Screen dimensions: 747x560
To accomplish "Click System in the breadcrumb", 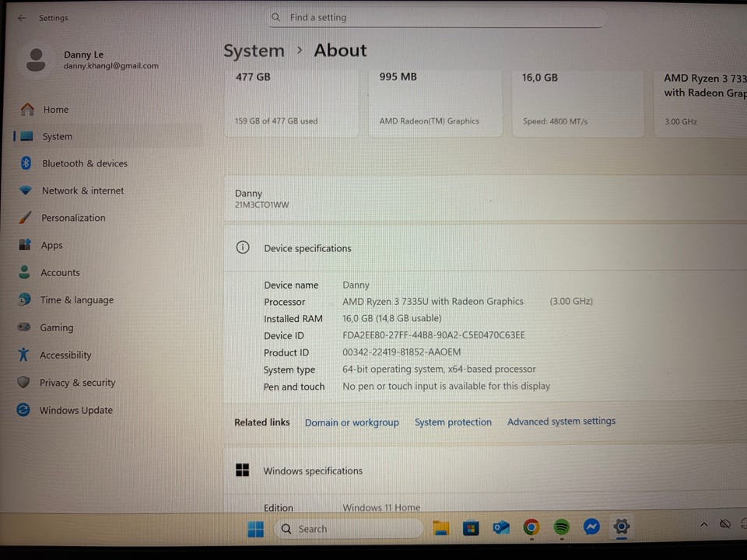I will tap(254, 51).
